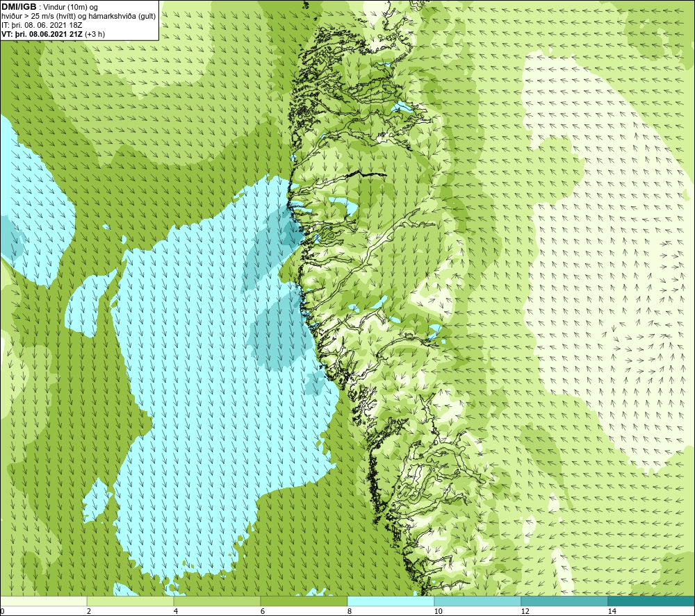The image size is (695, 616).
Task: Select the light cyan 8–10 m/s color bar segment
Action: (391, 601)
